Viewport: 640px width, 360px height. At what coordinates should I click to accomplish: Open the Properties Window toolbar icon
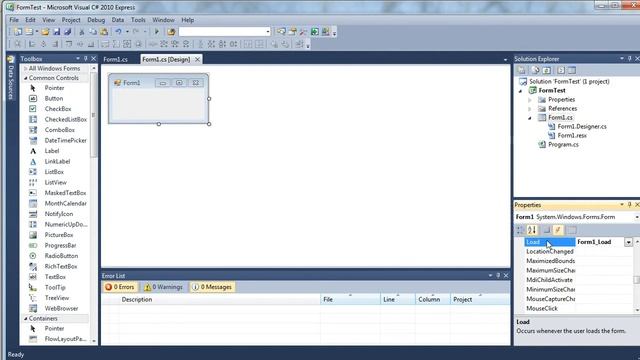click(292, 32)
